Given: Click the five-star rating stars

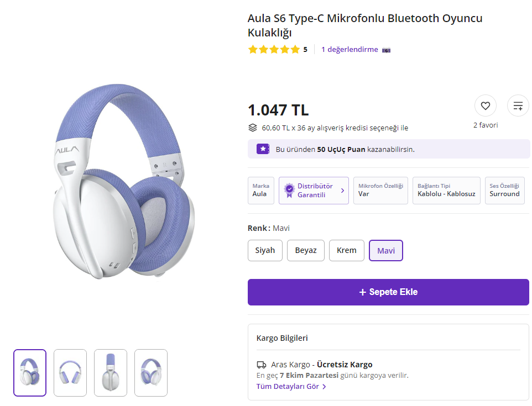Looking at the screenshot, I should coord(274,49).
